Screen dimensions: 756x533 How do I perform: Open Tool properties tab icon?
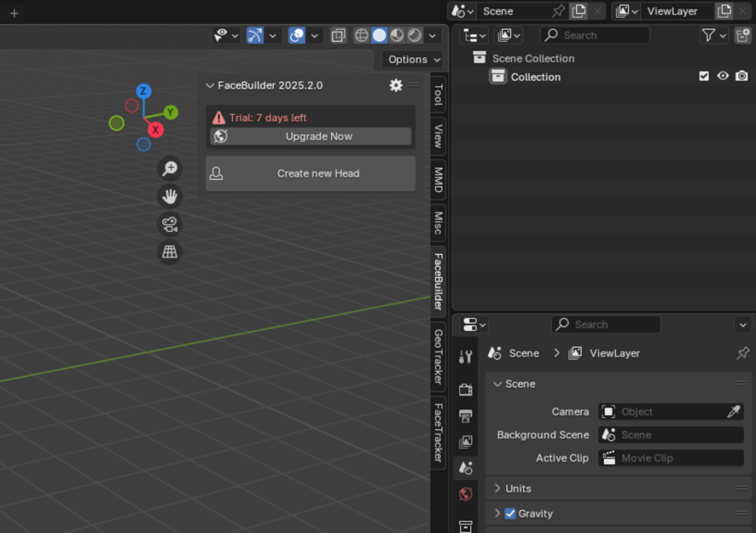[x=465, y=357]
